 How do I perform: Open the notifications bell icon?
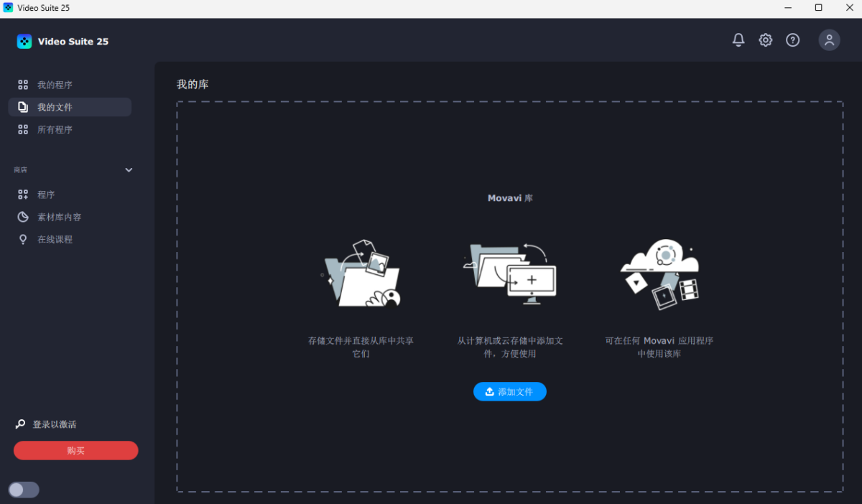click(x=738, y=40)
